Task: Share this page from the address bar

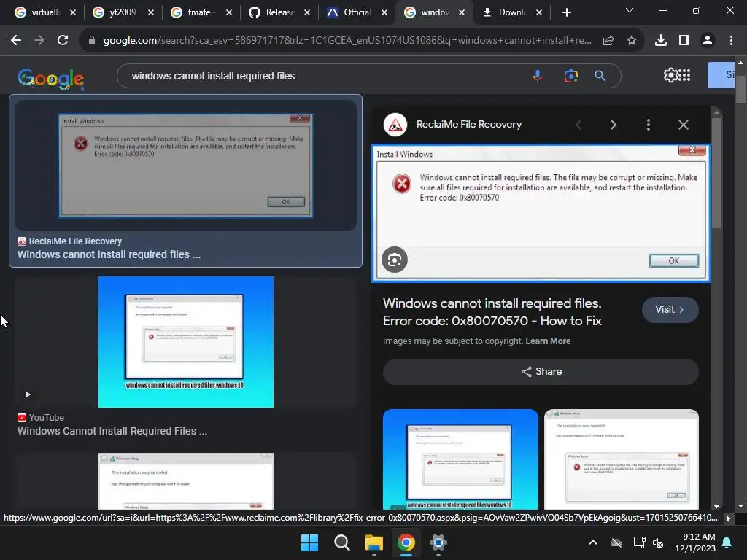Action: click(x=608, y=41)
